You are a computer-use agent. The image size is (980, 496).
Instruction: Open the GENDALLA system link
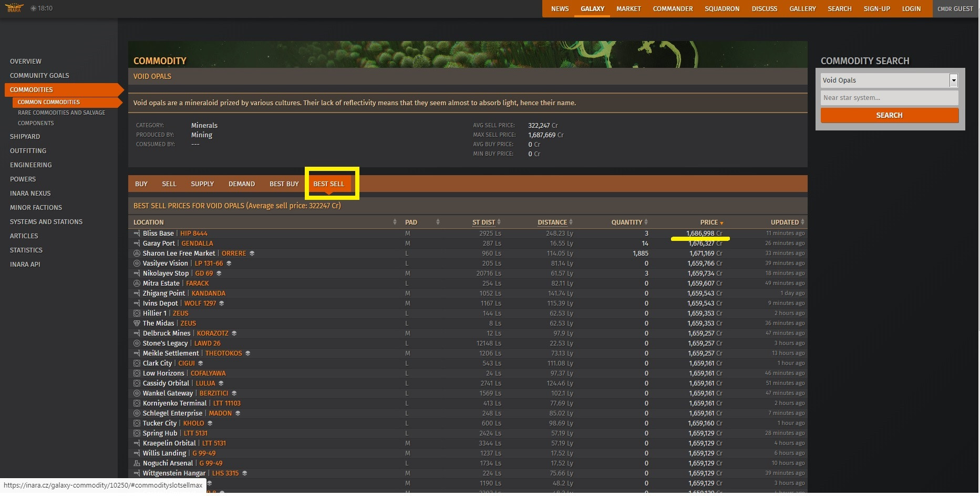198,244
